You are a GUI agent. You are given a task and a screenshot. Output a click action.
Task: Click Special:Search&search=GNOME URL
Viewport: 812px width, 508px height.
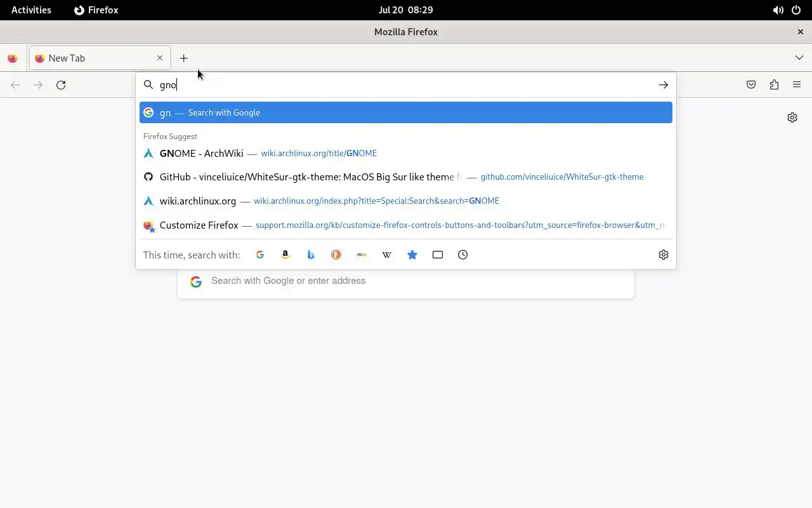(x=376, y=201)
